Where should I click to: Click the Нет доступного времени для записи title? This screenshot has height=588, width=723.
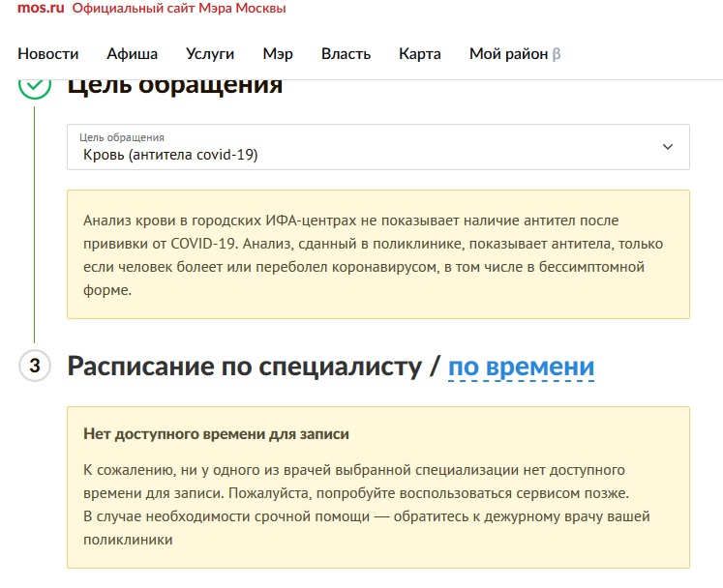217,434
